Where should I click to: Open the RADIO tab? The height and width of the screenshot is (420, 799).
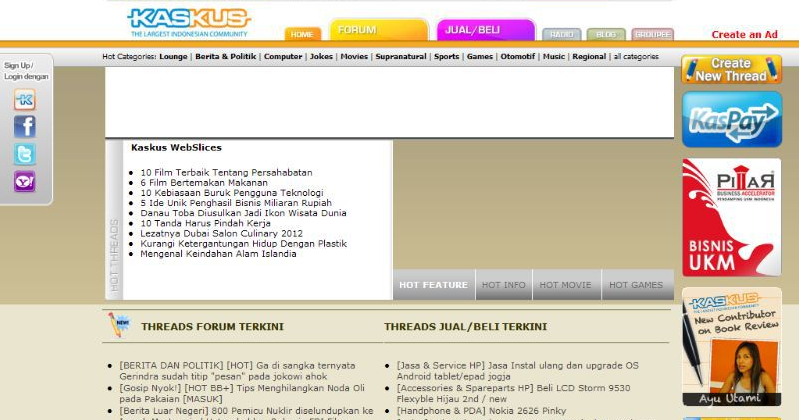pos(562,34)
